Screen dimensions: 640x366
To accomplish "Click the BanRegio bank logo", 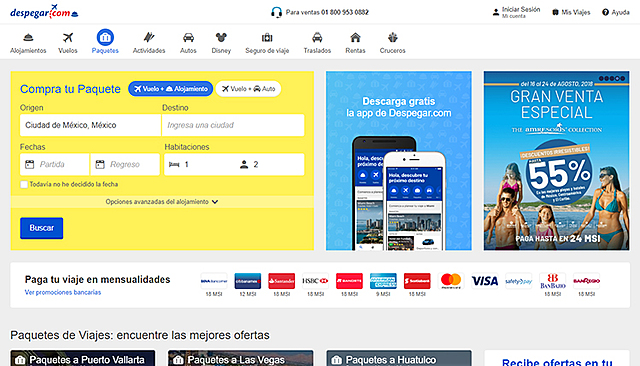I will (x=587, y=281).
